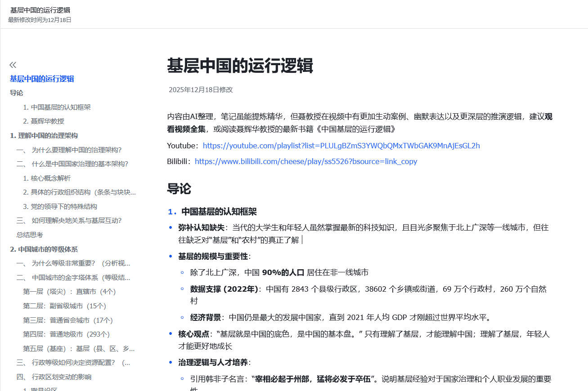The image size is (588, 391).
Task: Select outline item 2. 具体的行政组织结构
Action: coord(80,192)
